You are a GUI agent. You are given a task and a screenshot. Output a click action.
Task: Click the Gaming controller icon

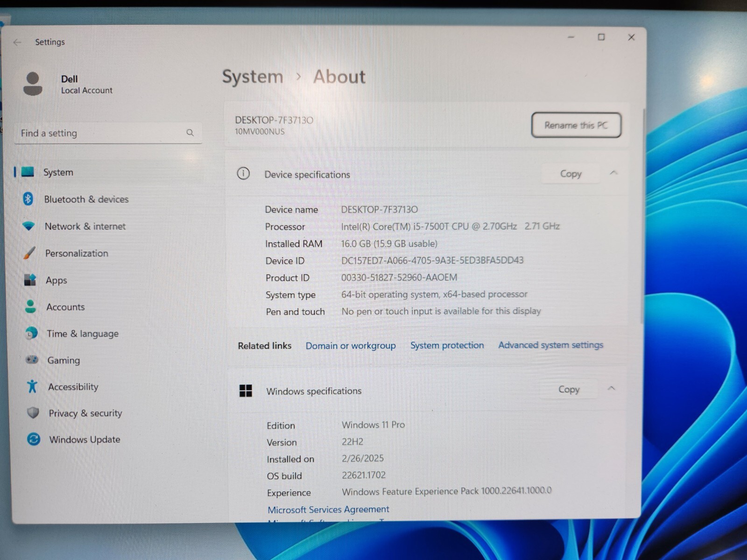(32, 360)
